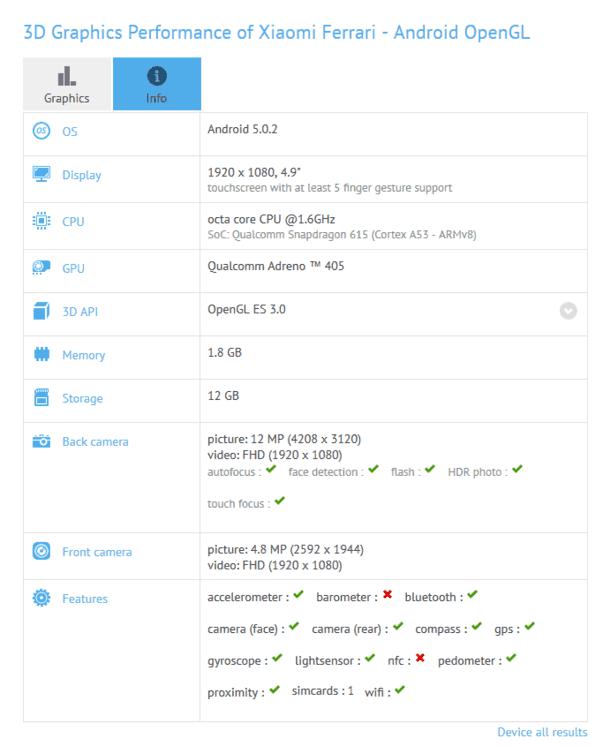
Task: Select the Android 5.0.2 value
Action: tap(242, 129)
